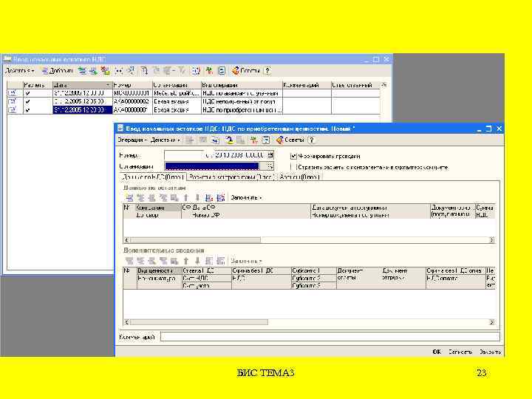This screenshot has height=399, width=532.
Task: Open help question mark in list window toolbar
Action: pos(267,71)
